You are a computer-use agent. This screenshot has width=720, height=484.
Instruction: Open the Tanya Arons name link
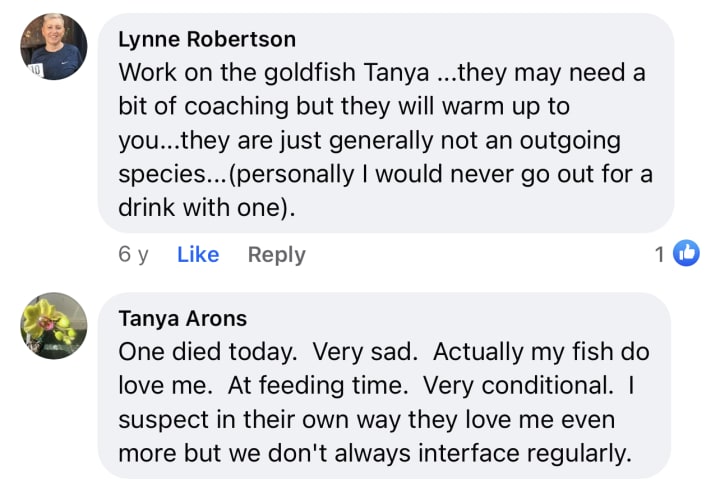182,319
